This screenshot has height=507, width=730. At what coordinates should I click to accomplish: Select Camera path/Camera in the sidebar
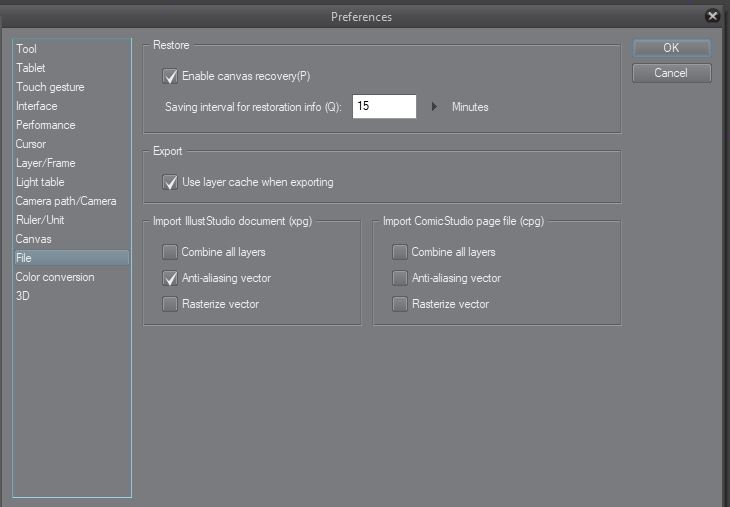[x=66, y=201]
